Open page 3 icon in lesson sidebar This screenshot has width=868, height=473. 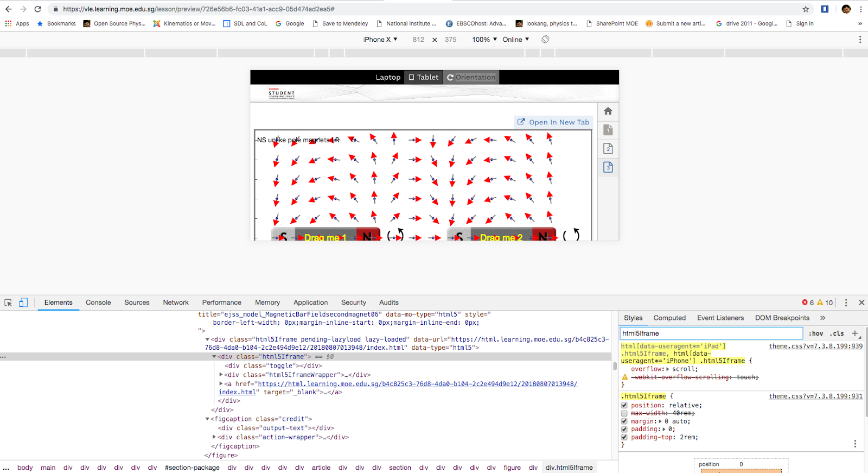point(608,167)
